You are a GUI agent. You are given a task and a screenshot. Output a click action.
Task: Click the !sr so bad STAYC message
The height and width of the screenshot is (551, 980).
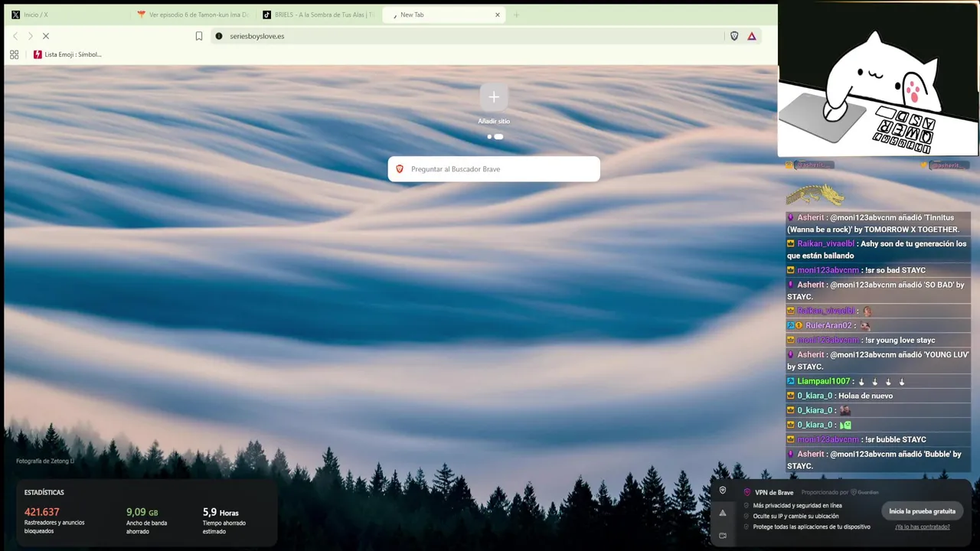(895, 270)
